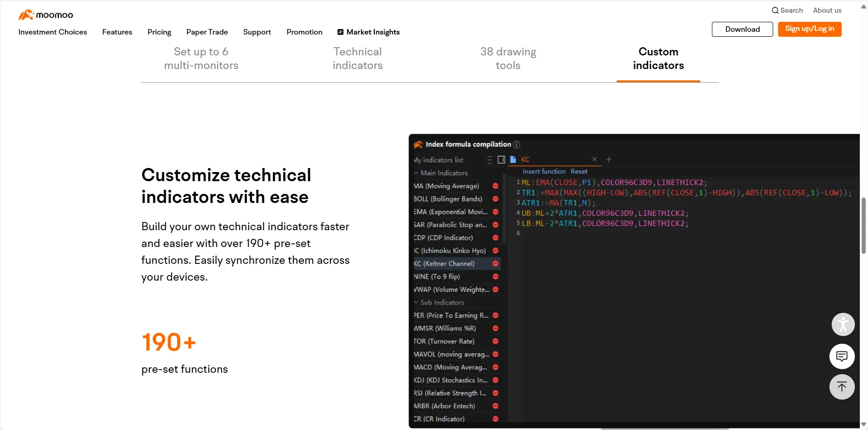Screen dimensions: 868x430
Task: Select NINE (To 9 flip) list row
Action: pos(457,277)
